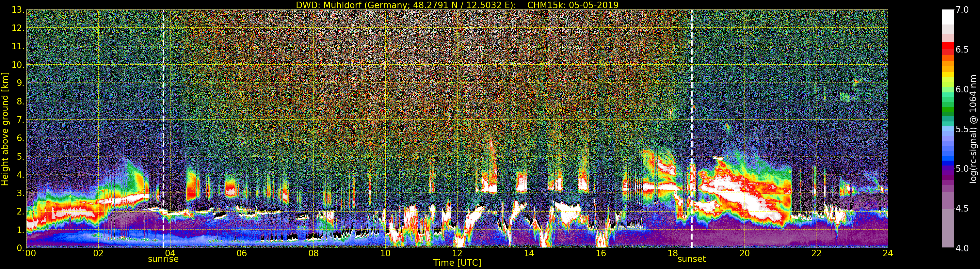Click the log(rc-signal) @ 1064 nm label
This screenshot has height=269, width=980.
pos(974,129)
